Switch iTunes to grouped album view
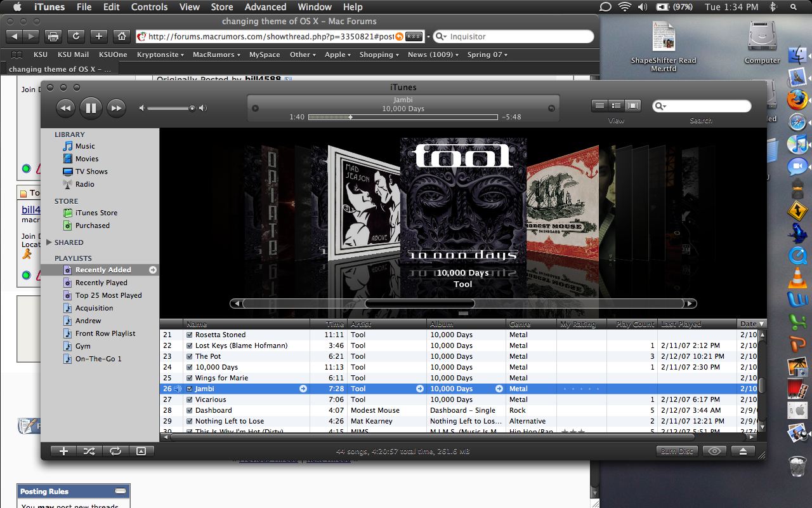812x508 pixels. pos(616,105)
